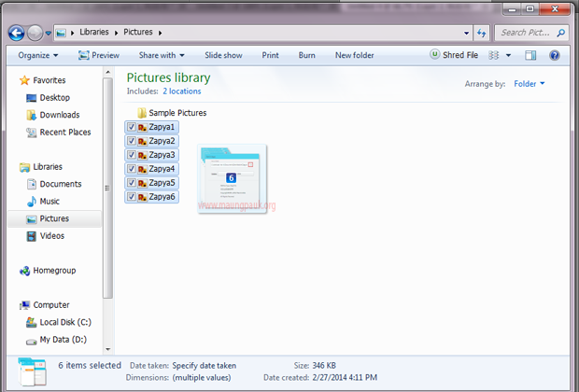Open the recent pages dropdown arrow

click(49, 34)
